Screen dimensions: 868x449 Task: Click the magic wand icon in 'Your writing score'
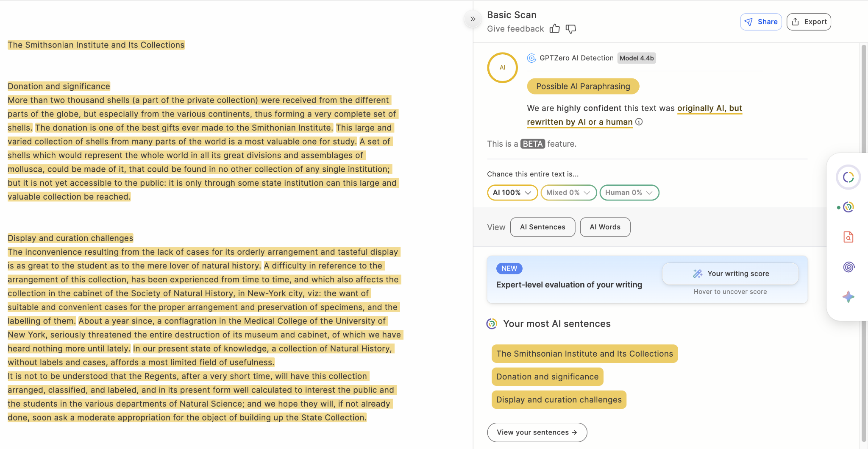click(698, 274)
